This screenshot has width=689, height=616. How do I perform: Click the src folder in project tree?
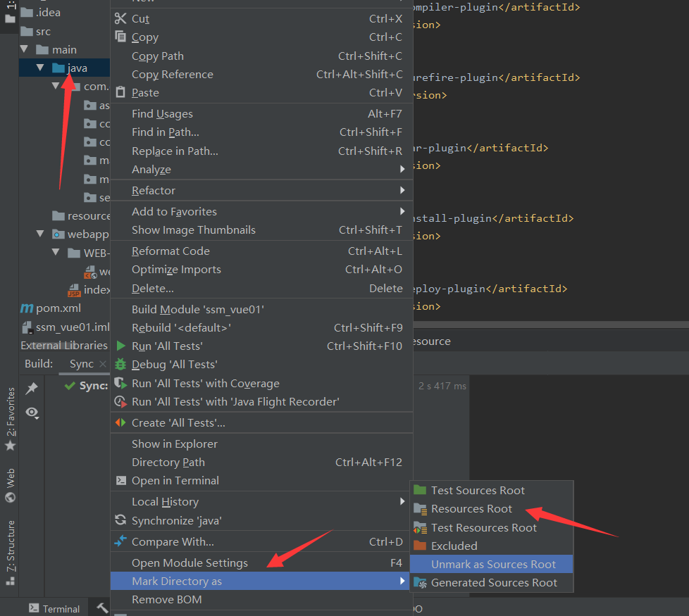pyautogui.click(x=36, y=31)
